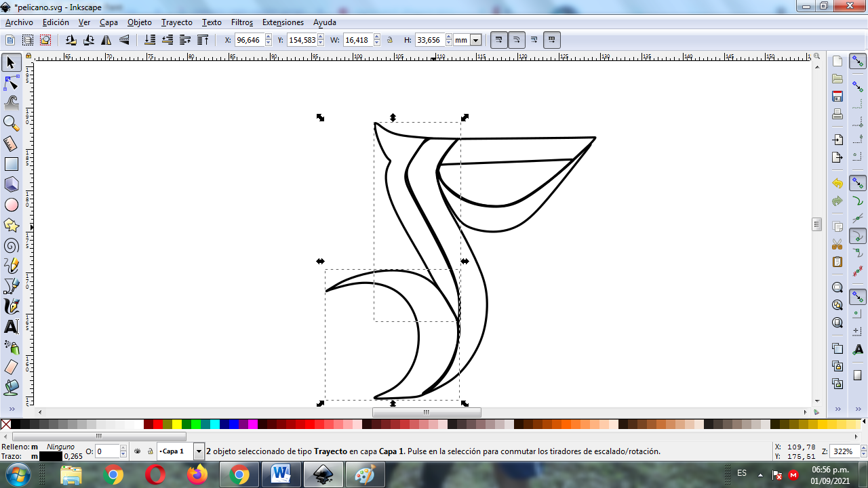Toggle move gradients with objects
Viewport: 868px width, 488px height.
tap(534, 40)
